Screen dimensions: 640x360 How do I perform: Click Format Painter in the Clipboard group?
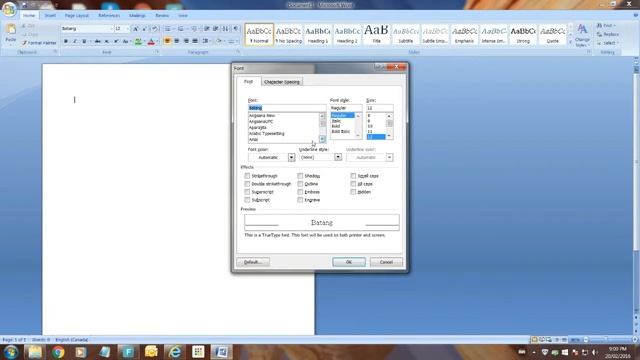[39, 43]
